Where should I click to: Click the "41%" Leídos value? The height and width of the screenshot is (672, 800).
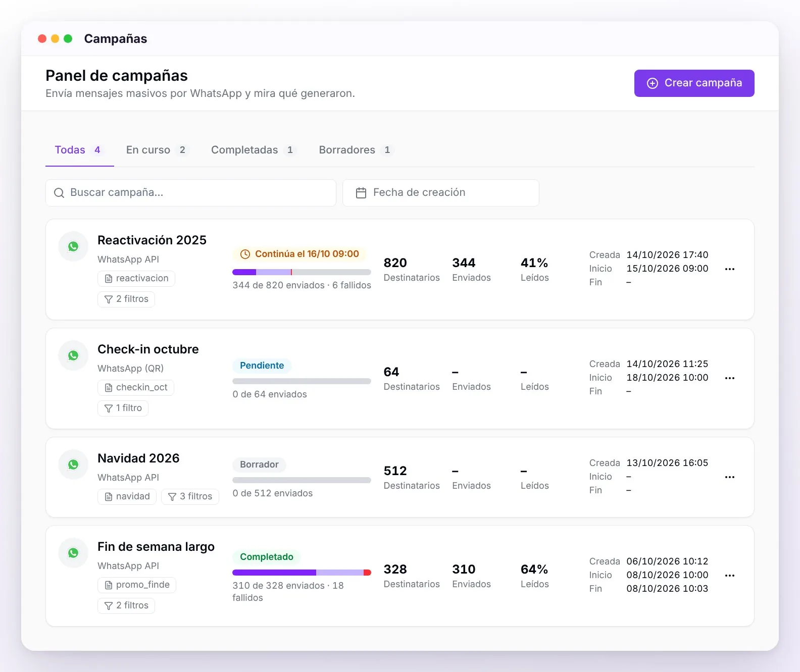534,263
